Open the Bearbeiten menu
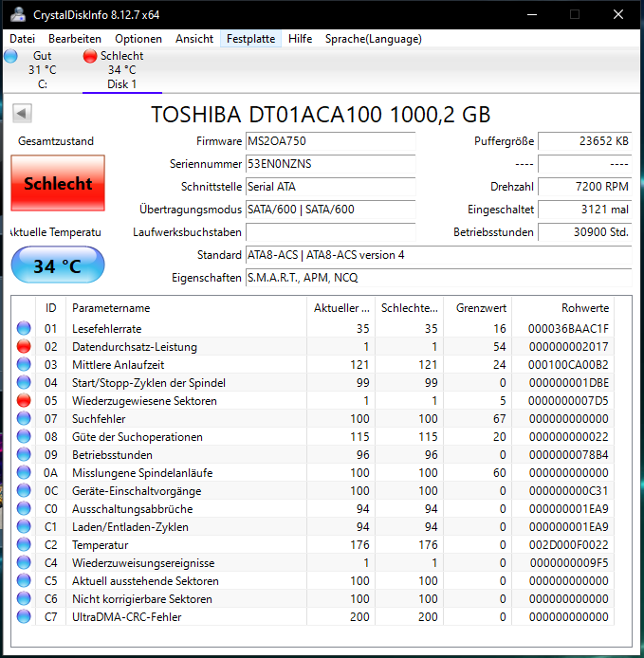This screenshot has height=658, width=644. [75, 39]
